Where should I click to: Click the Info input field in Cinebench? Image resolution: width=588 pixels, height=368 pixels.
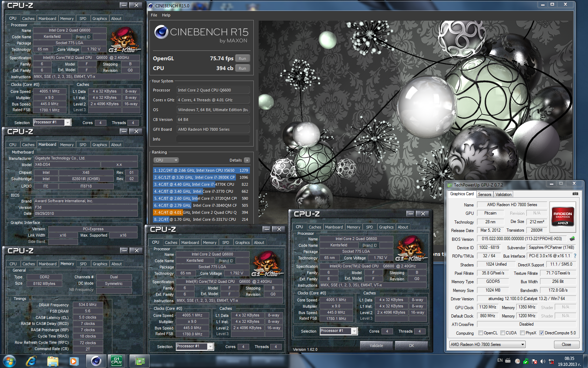(x=213, y=139)
